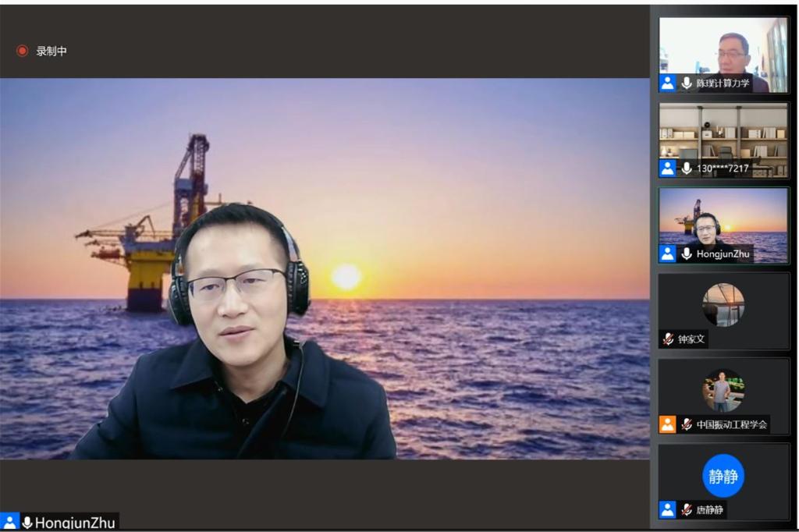Click the HongjunZhu name label at bottom-left
This screenshot has width=799, height=532.
coord(75,523)
